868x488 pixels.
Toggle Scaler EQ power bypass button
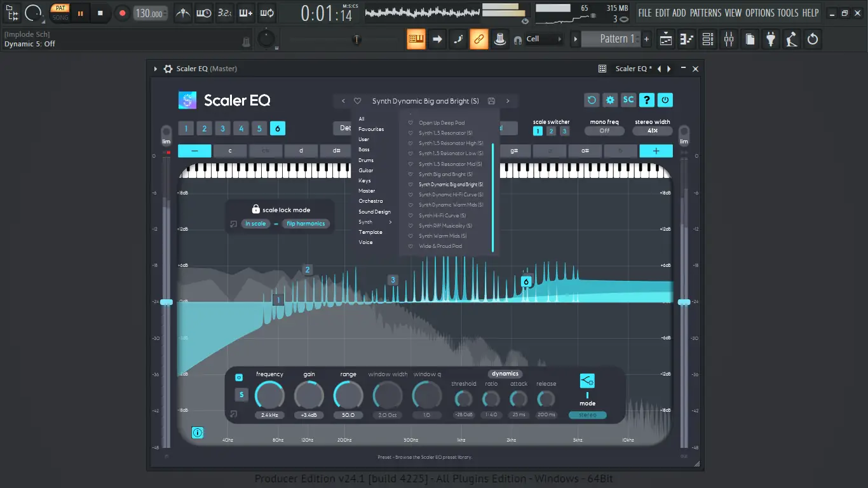(665, 100)
